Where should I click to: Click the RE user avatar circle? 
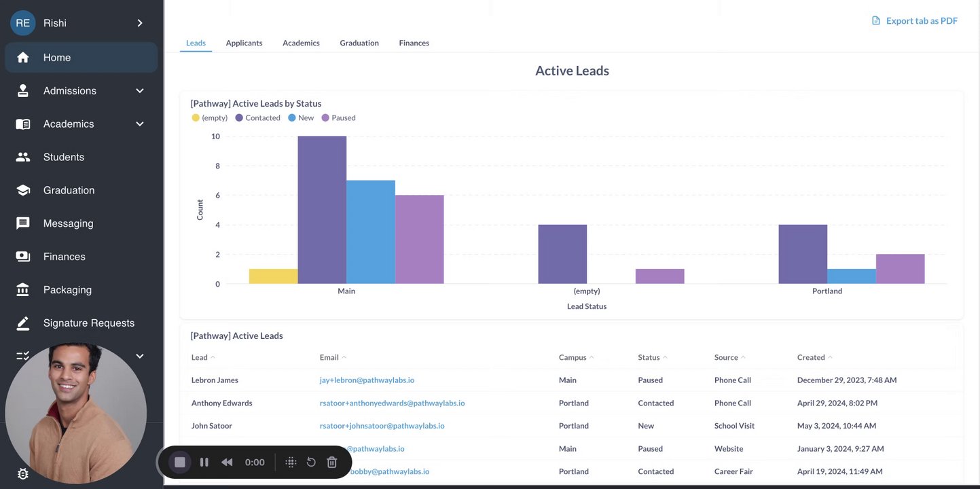tap(23, 23)
